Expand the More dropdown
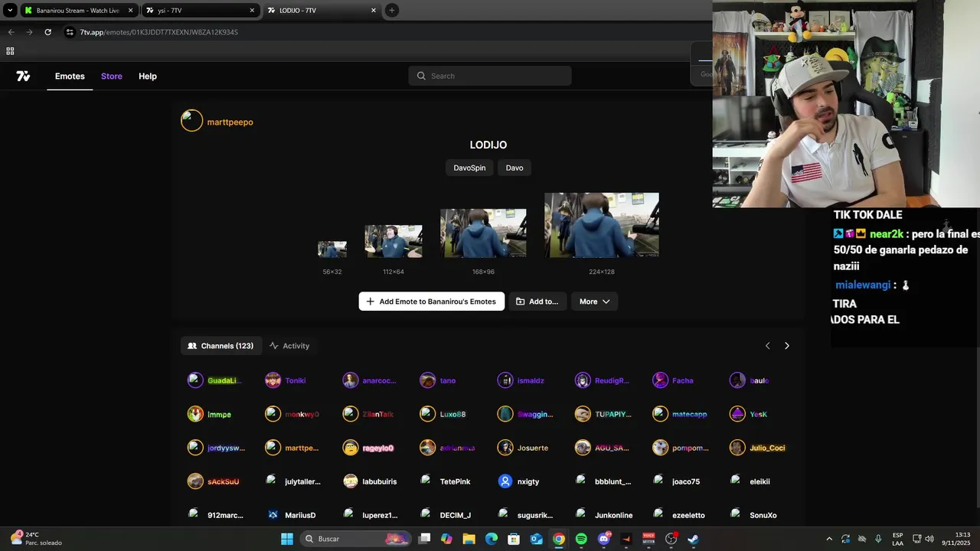This screenshot has height=551, width=980. [594, 302]
